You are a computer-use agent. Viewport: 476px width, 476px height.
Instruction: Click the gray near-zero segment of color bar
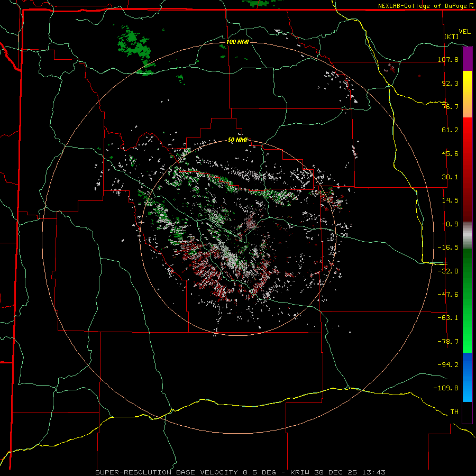coord(467,235)
